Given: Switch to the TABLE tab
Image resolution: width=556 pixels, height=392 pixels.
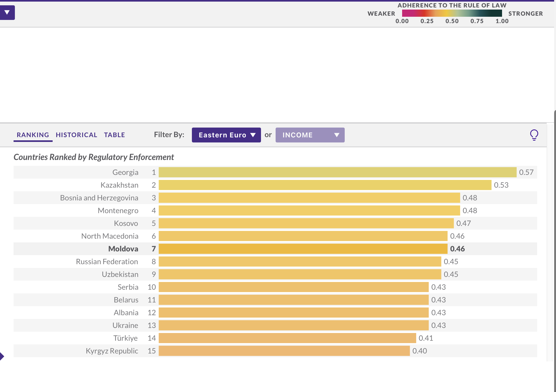Looking at the screenshot, I should pyautogui.click(x=114, y=135).
